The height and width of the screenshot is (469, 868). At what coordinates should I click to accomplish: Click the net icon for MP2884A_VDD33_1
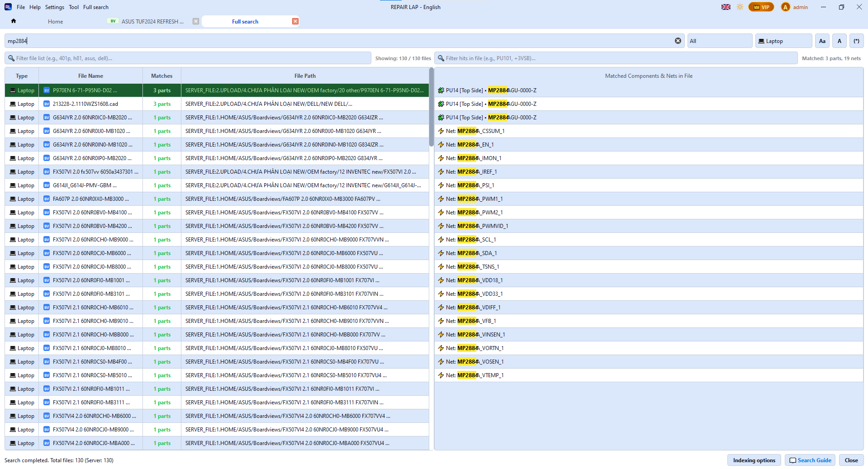441,294
